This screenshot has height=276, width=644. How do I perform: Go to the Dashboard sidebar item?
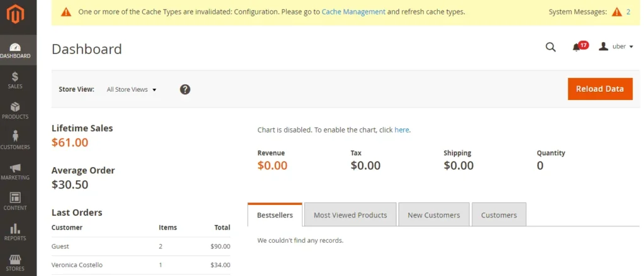(16, 50)
